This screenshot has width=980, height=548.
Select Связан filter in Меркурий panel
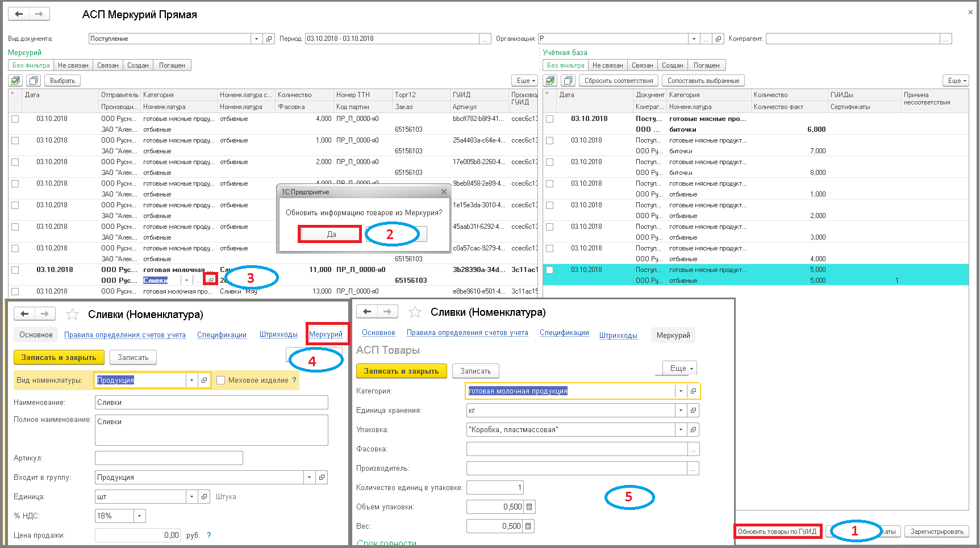108,65
